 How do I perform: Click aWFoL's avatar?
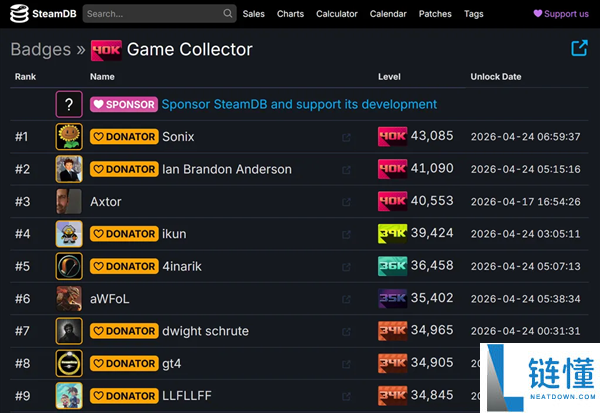pos(69,299)
